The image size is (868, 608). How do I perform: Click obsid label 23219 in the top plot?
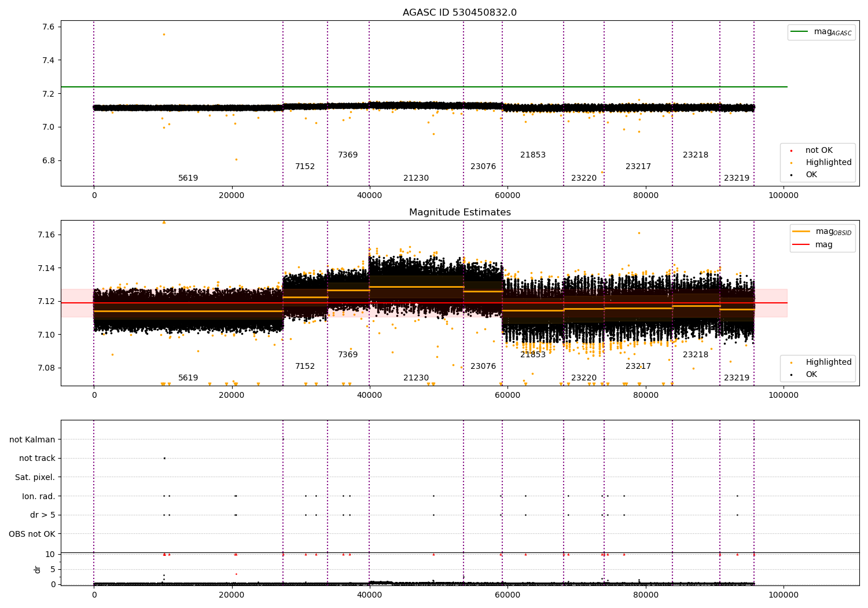click(737, 178)
